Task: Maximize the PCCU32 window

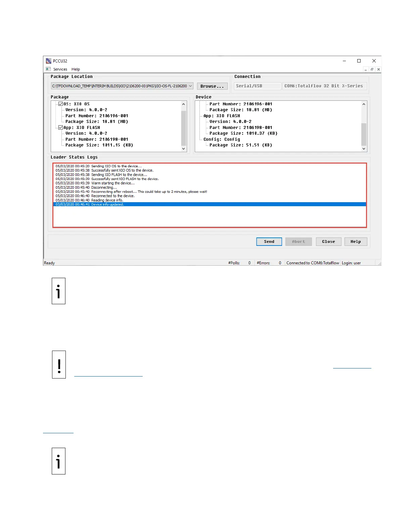Action: [x=359, y=61]
